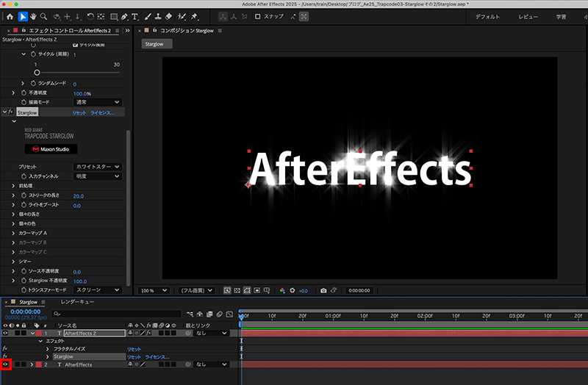Image resolution: width=588 pixels, height=385 pixels.
Task: Click the reset exposure icon
Action: point(293,290)
